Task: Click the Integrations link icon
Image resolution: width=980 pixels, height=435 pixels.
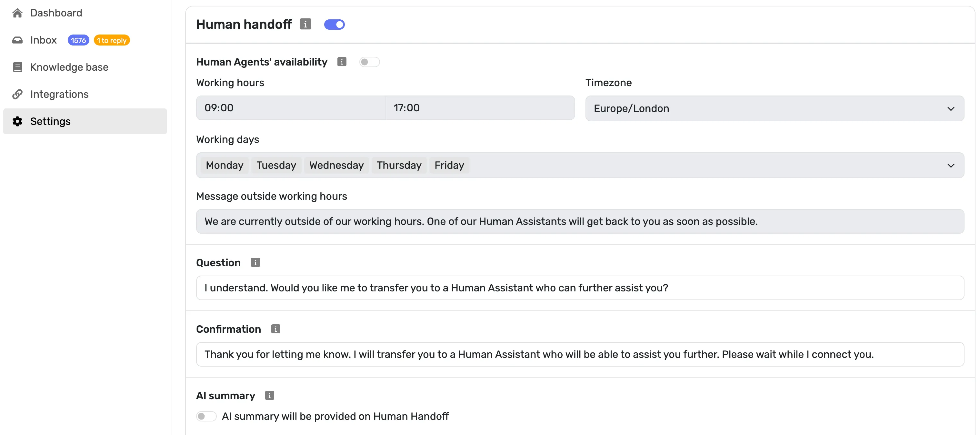Action: tap(17, 94)
